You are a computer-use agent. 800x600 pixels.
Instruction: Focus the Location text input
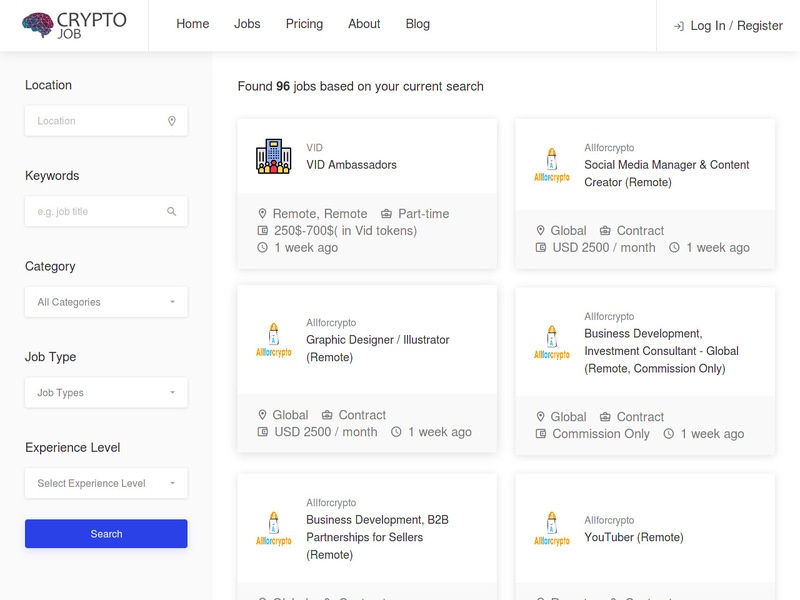click(97, 121)
